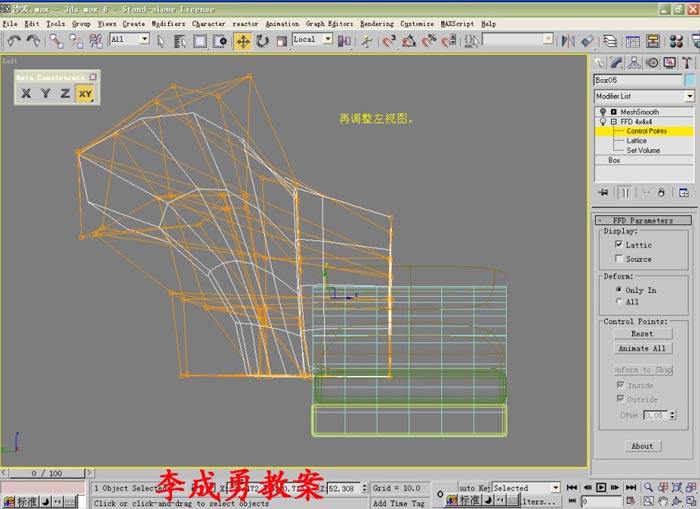Open the Schematic View icon
The height and width of the screenshot is (509, 700).
tap(653, 42)
